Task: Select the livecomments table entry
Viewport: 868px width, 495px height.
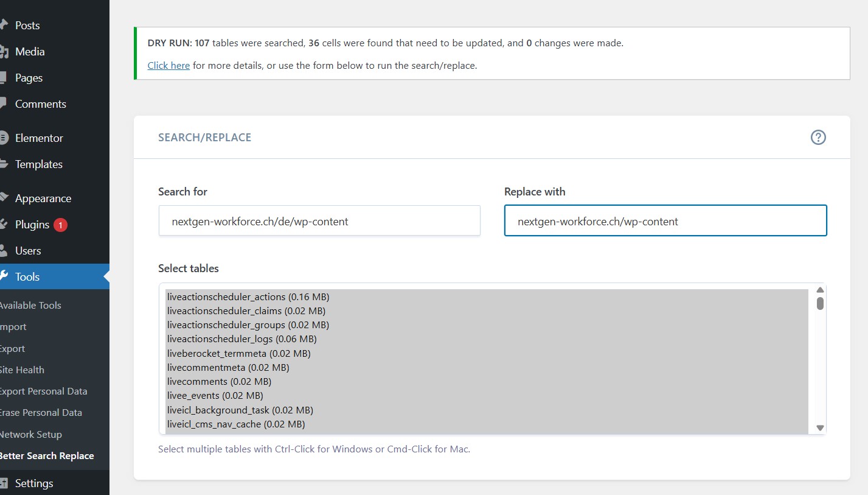Action: click(219, 382)
